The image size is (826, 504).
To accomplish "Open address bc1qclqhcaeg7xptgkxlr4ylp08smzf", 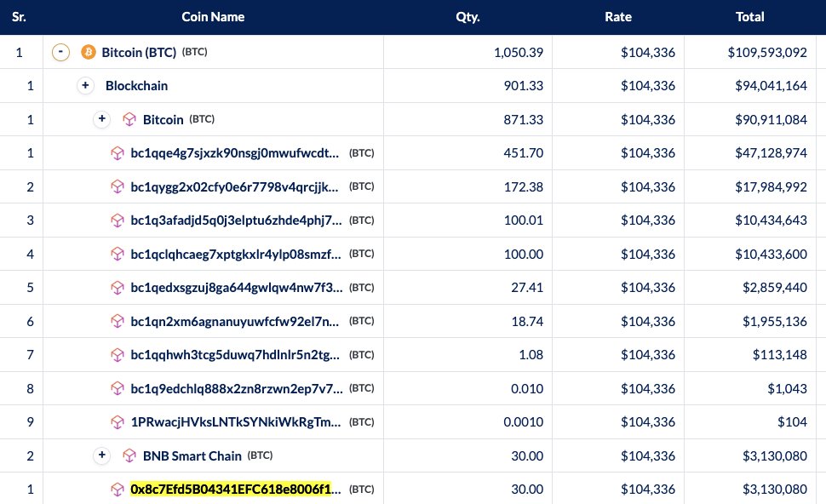I will (x=236, y=254).
